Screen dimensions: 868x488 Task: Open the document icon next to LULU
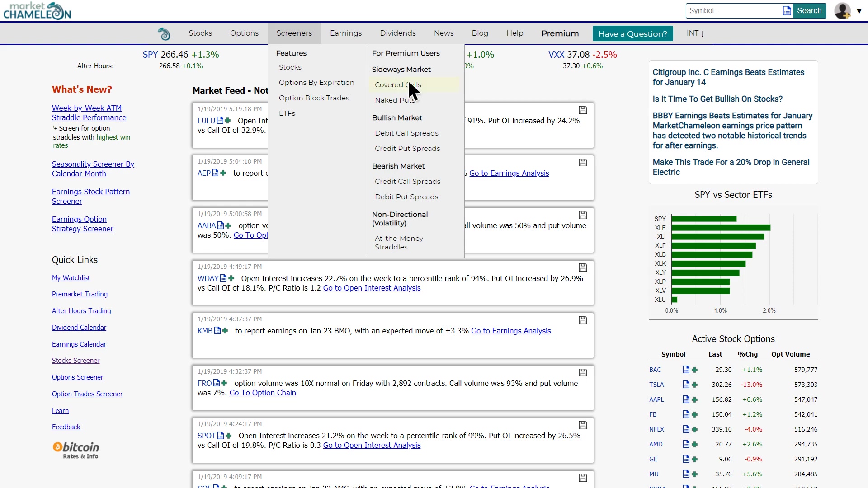[x=220, y=121]
